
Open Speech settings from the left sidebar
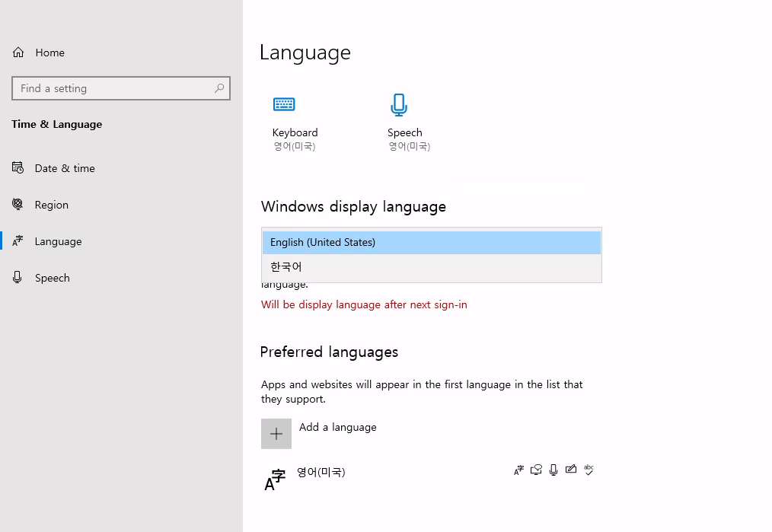41,278
